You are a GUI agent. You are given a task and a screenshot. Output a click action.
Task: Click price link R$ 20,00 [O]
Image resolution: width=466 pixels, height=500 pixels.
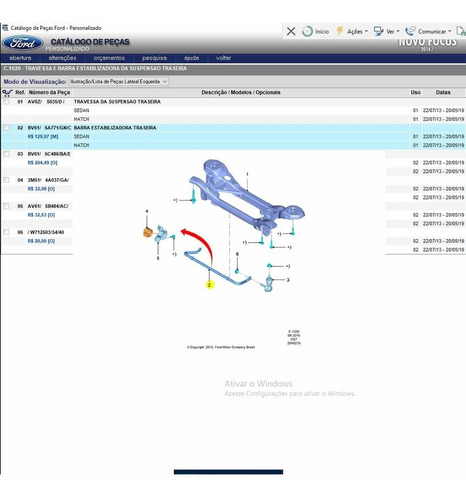41,241
